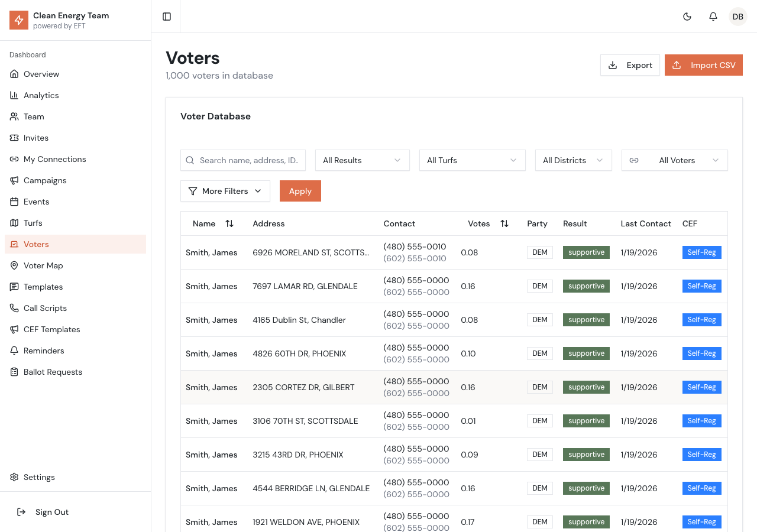Click the DB user avatar
The width and height of the screenshot is (757, 532).
(738, 17)
